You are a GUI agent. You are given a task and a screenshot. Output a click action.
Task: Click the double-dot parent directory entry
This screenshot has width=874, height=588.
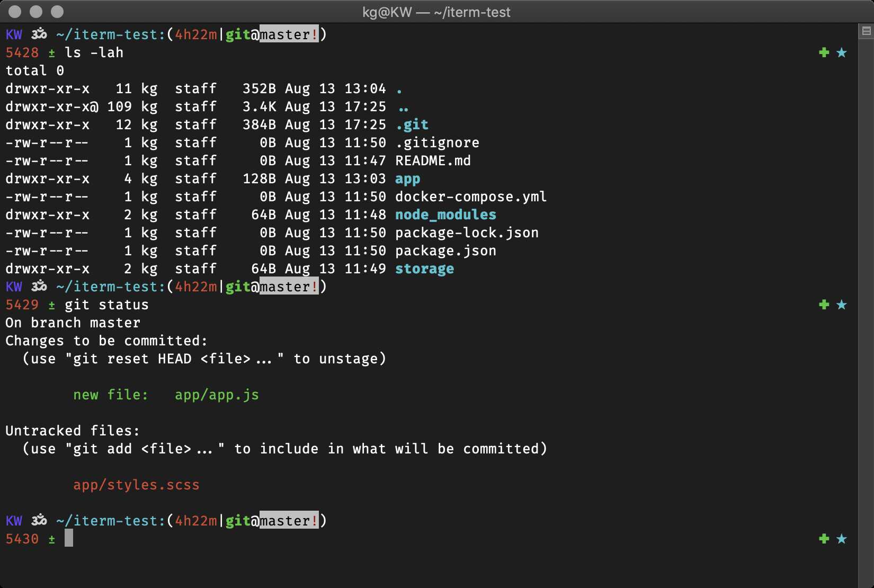[x=404, y=109]
